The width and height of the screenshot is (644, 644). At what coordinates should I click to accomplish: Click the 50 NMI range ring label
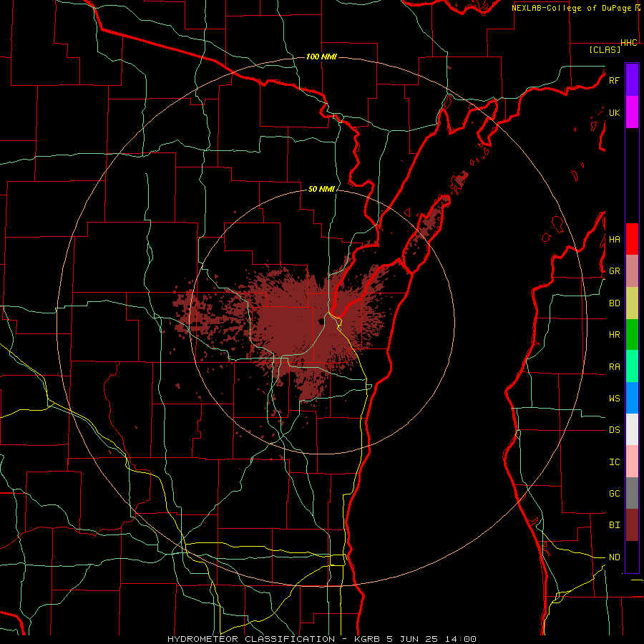click(321, 189)
